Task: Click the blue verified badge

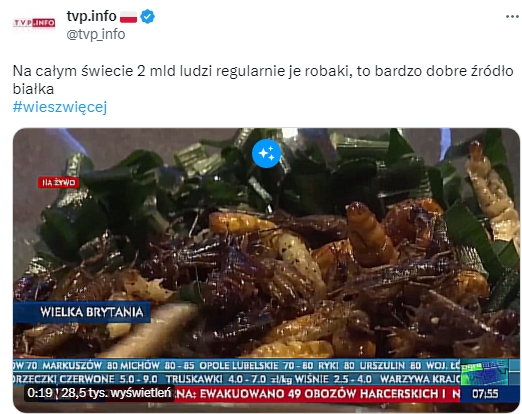Action: pos(147,17)
